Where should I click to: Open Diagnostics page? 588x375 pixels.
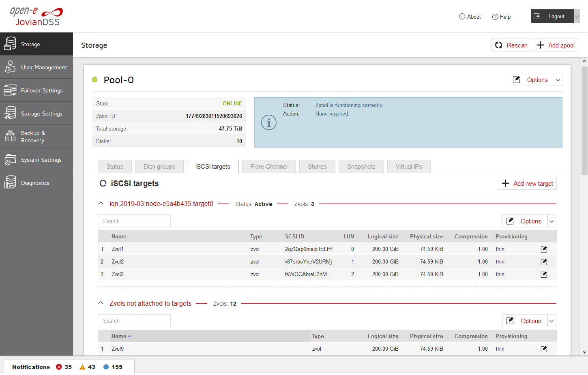pos(36,183)
